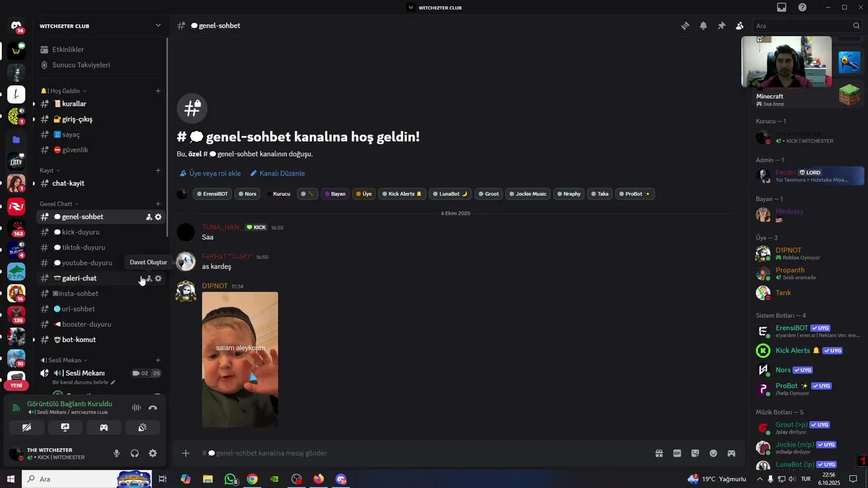Collapse the Sesli Mekan category
Screen dimensions: 868x488
64,361
